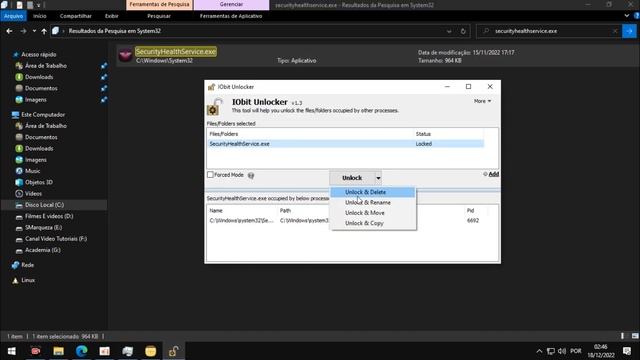The width and height of the screenshot is (640, 360).
Task: Open the Pesquisar ribbon tab
Action: 159,16
